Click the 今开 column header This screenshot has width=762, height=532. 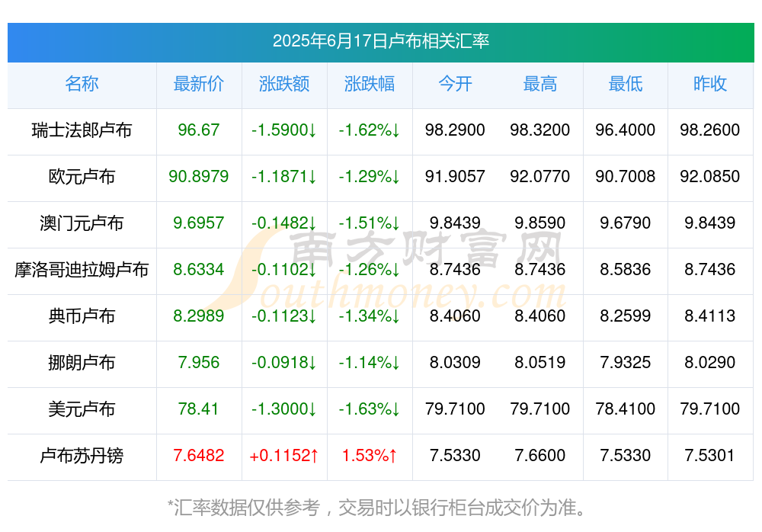point(455,84)
